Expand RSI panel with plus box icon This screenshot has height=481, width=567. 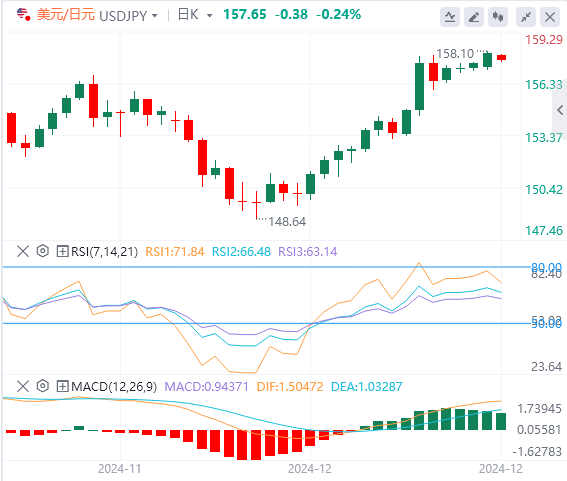pos(62,251)
